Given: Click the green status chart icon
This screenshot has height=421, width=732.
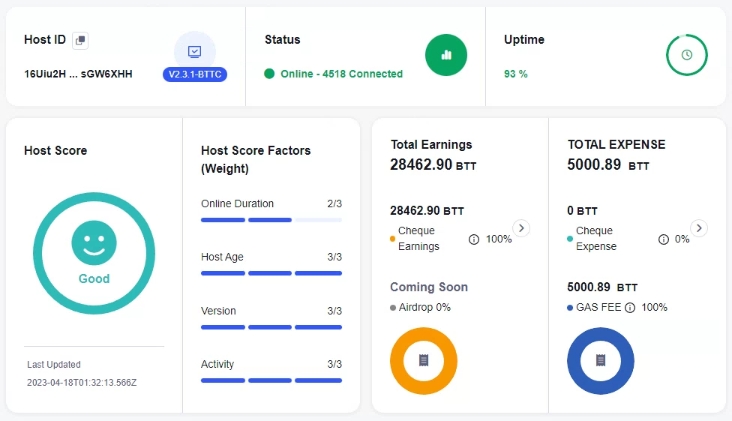Looking at the screenshot, I should (446, 55).
